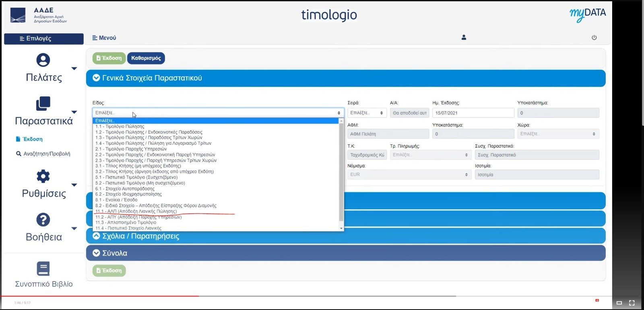Click the dropdown list scrollbar
Screen dimensions: 644x310
342,172
